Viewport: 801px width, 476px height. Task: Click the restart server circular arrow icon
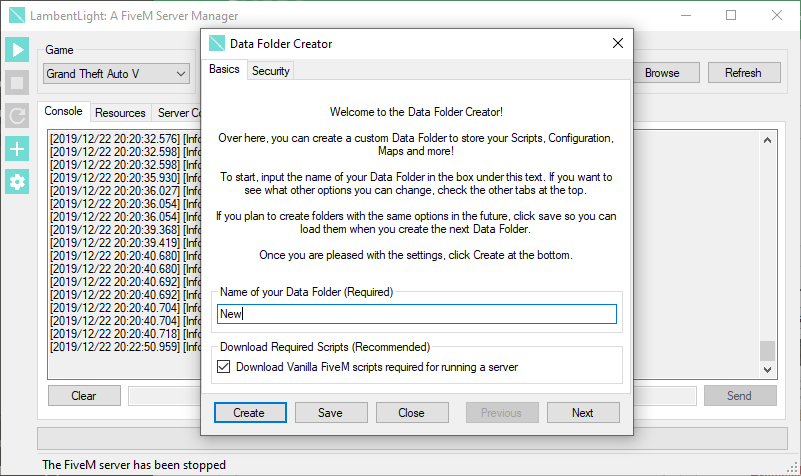pyautogui.click(x=17, y=116)
